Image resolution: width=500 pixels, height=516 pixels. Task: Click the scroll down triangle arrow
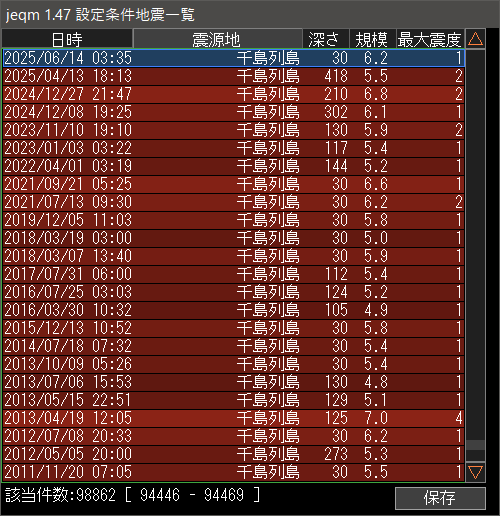pyautogui.click(x=475, y=472)
